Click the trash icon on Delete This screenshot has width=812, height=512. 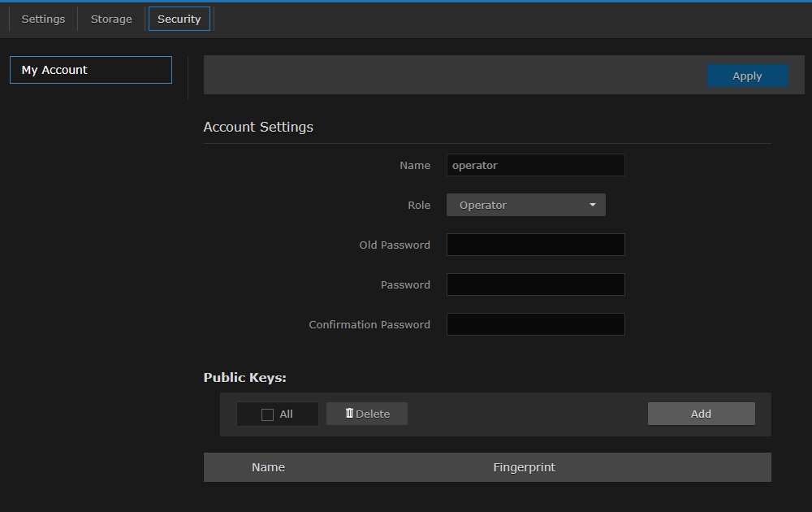click(349, 414)
